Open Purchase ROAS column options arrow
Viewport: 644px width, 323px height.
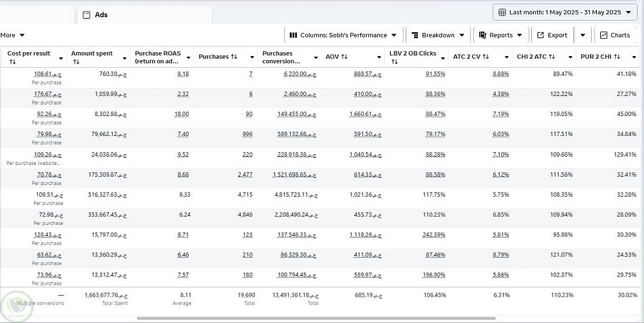pos(189,57)
